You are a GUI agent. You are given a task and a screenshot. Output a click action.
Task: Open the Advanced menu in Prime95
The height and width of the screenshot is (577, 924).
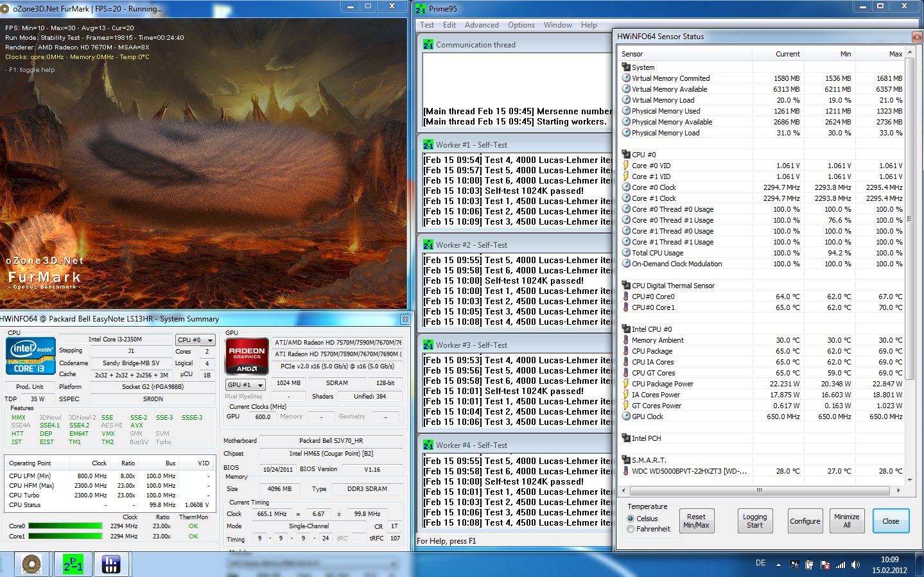[482, 25]
